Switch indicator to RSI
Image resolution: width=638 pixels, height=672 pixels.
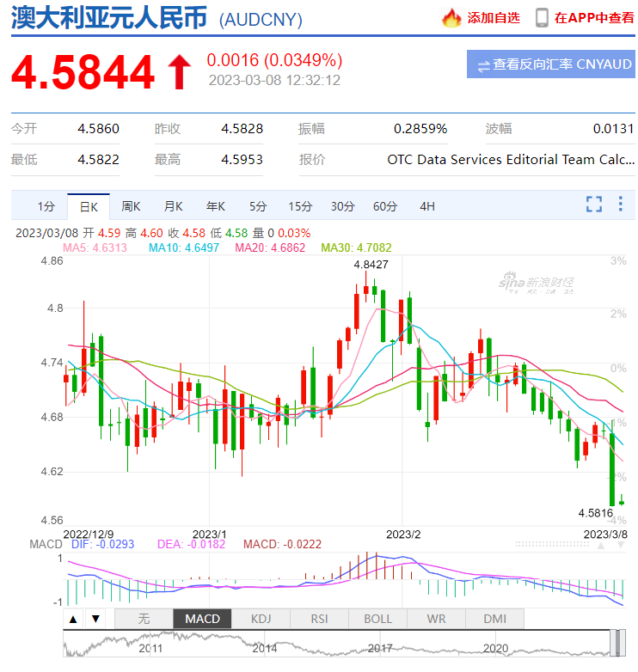point(319,619)
